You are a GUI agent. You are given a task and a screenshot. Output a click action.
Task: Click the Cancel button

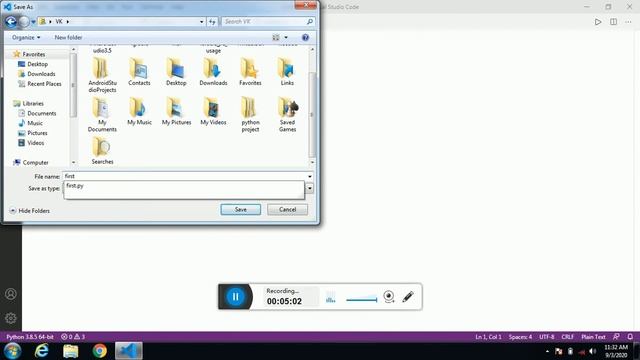(x=287, y=209)
